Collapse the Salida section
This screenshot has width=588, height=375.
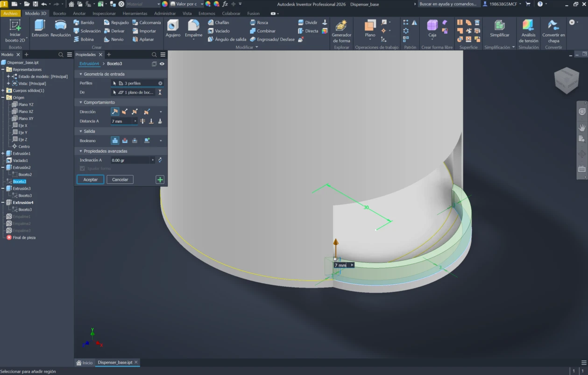point(81,131)
